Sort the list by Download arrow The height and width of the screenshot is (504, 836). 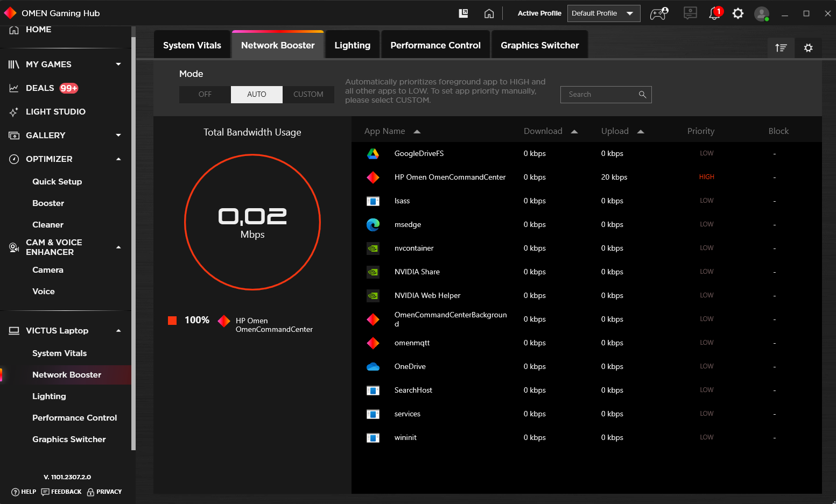click(574, 132)
